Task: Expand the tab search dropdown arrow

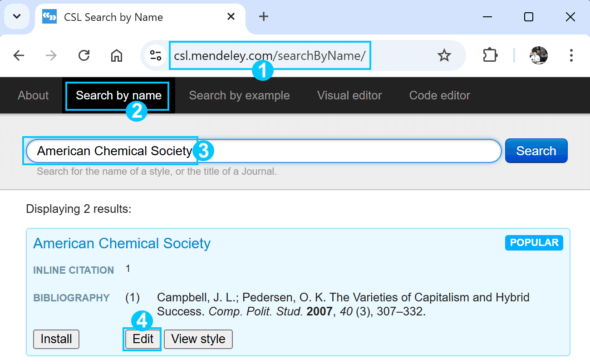Action: (17, 17)
